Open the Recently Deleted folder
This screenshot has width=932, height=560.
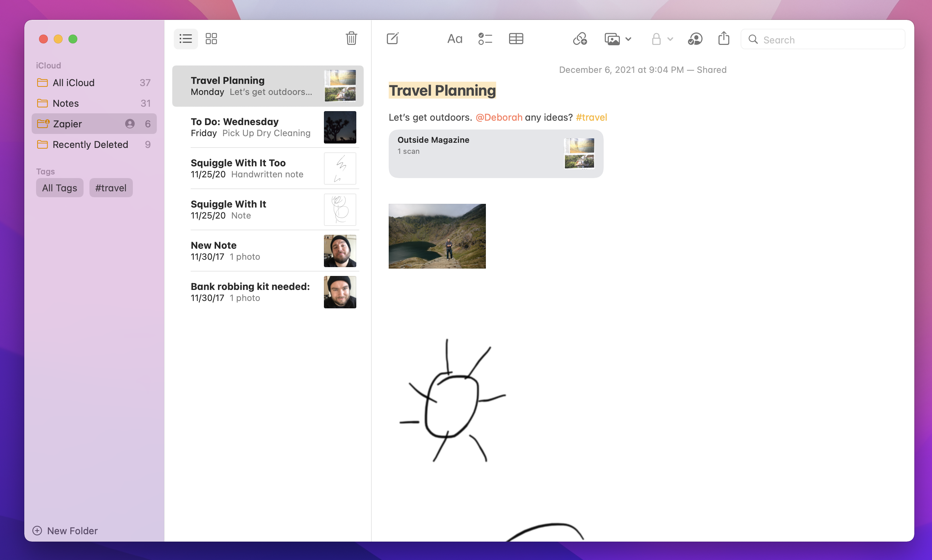click(x=90, y=144)
